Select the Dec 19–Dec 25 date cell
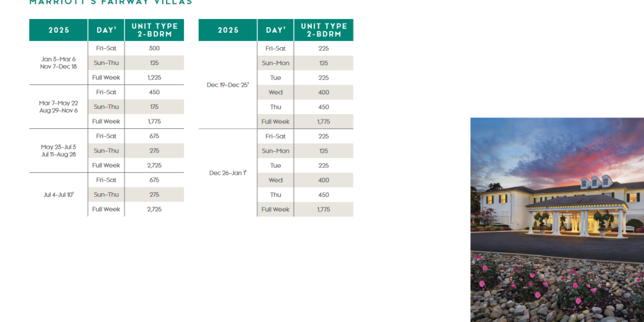The height and width of the screenshot is (322, 644). (x=228, y=85)
